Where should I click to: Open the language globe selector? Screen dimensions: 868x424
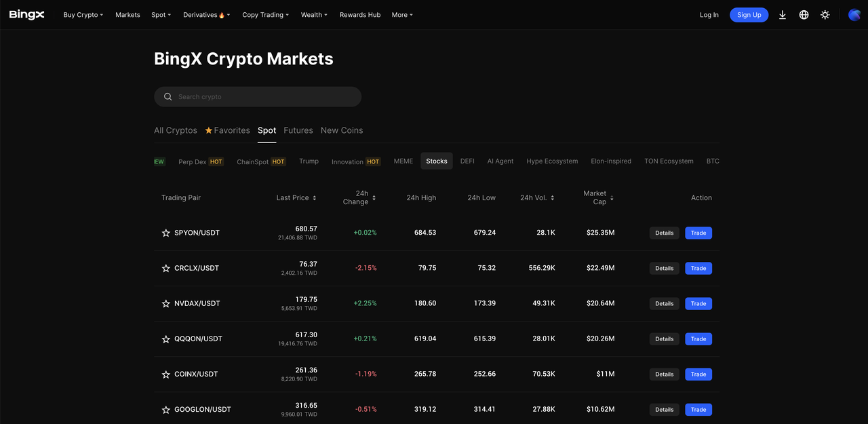[x=804, y=15]
